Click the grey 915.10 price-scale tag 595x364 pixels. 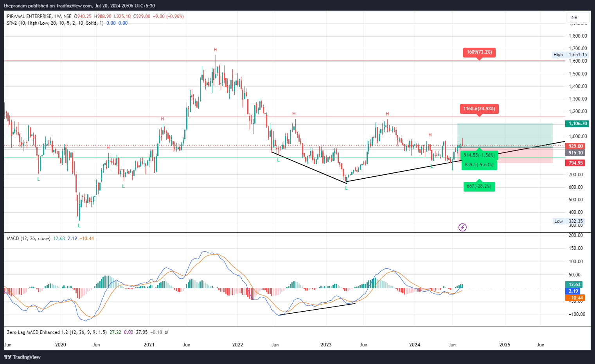tap(575, 153)
